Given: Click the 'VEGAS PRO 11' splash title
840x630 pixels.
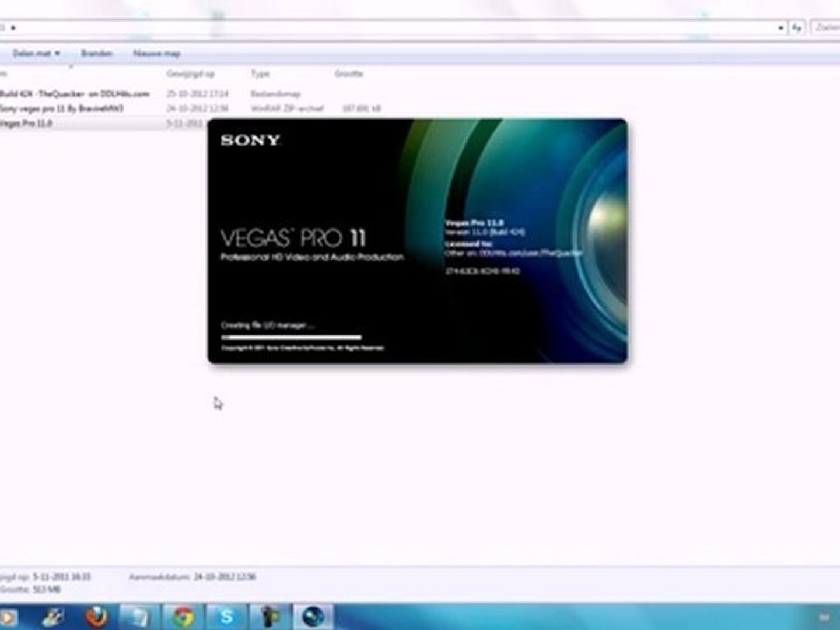Looking at the screenshot, I should pyautogui.click(x=293, y=237).
